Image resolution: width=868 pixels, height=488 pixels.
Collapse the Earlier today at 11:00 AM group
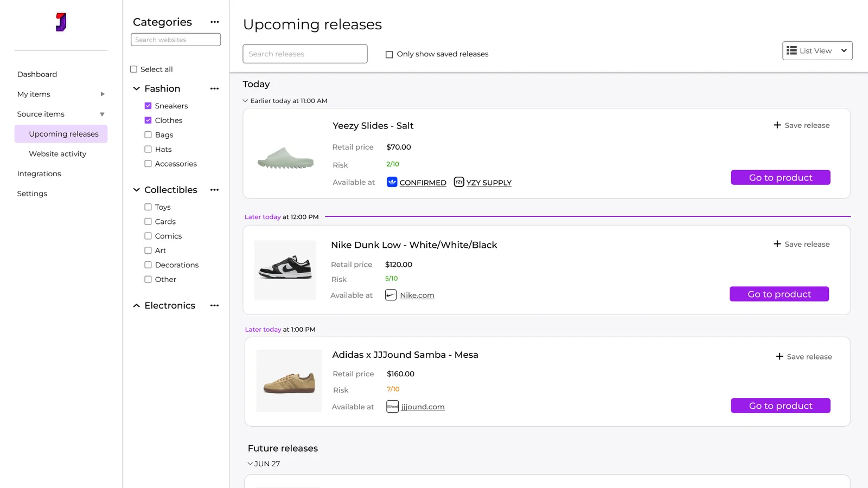point(245,101)
